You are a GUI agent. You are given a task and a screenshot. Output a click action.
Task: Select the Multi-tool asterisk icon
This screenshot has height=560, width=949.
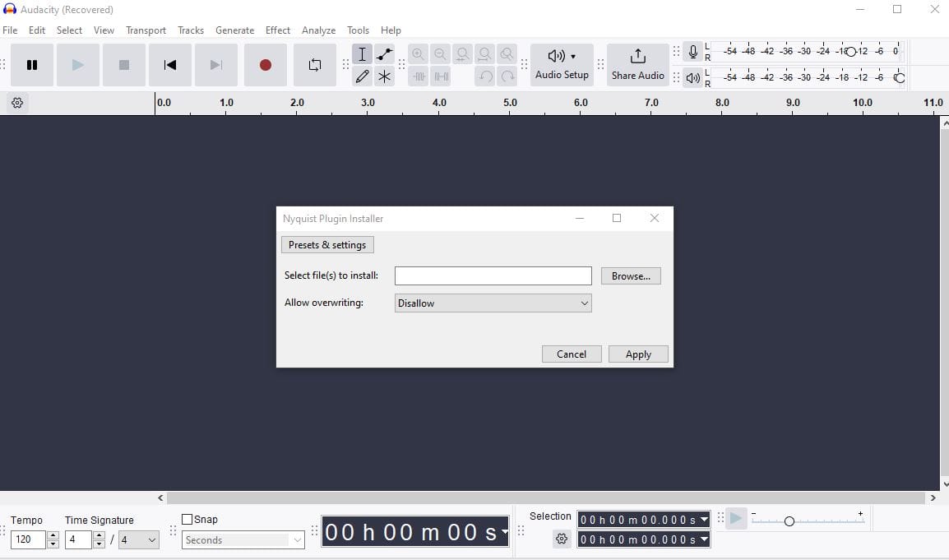(x=384, y=76)
